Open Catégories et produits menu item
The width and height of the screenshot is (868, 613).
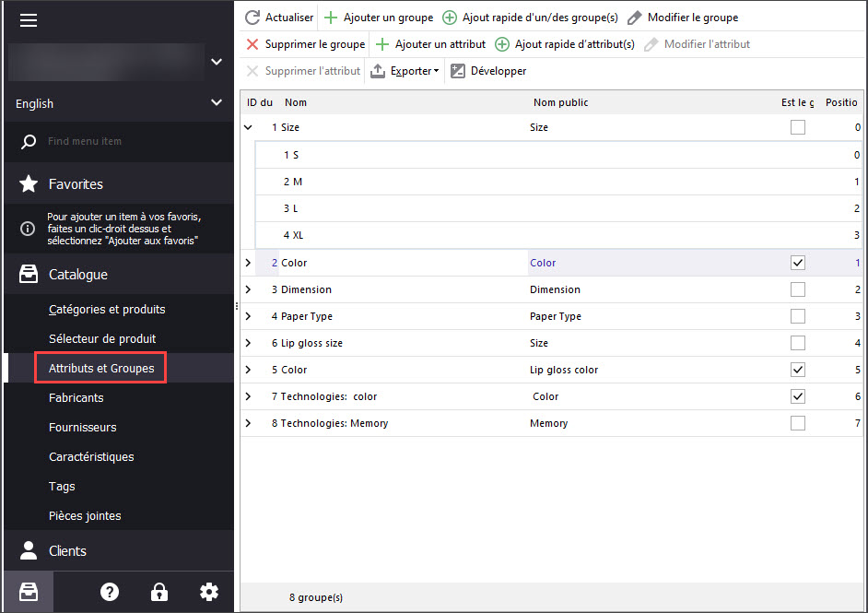107,309
